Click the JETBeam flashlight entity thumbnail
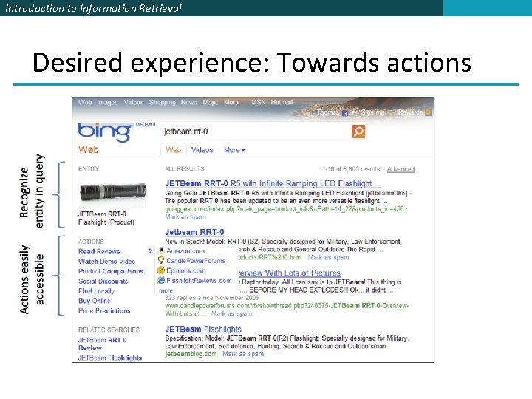Screen dimensions: 532x399 pos(113,192)
